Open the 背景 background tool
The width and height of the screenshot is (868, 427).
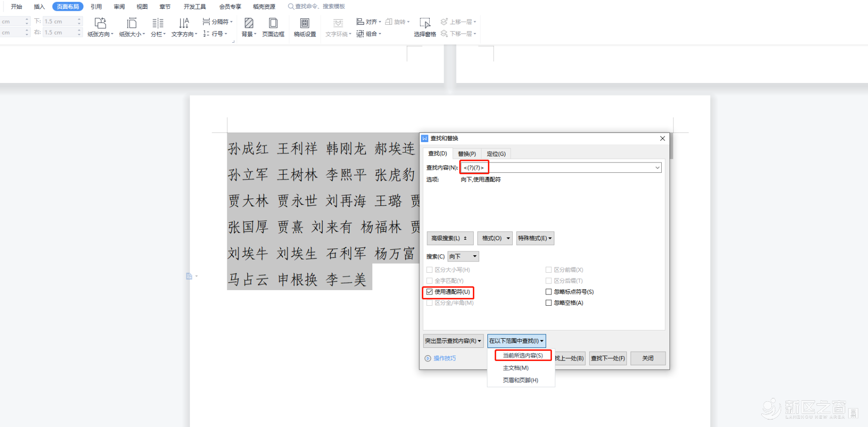coord(249,27)
